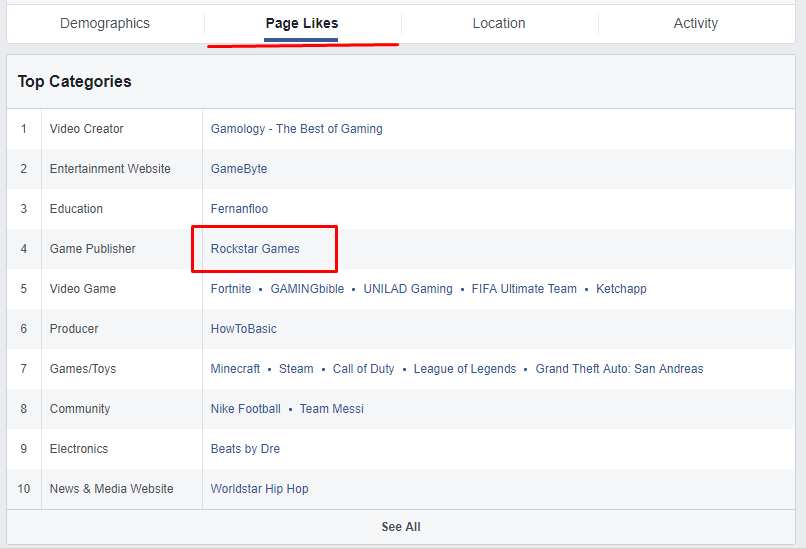Click the Call of Duty link

363,369
